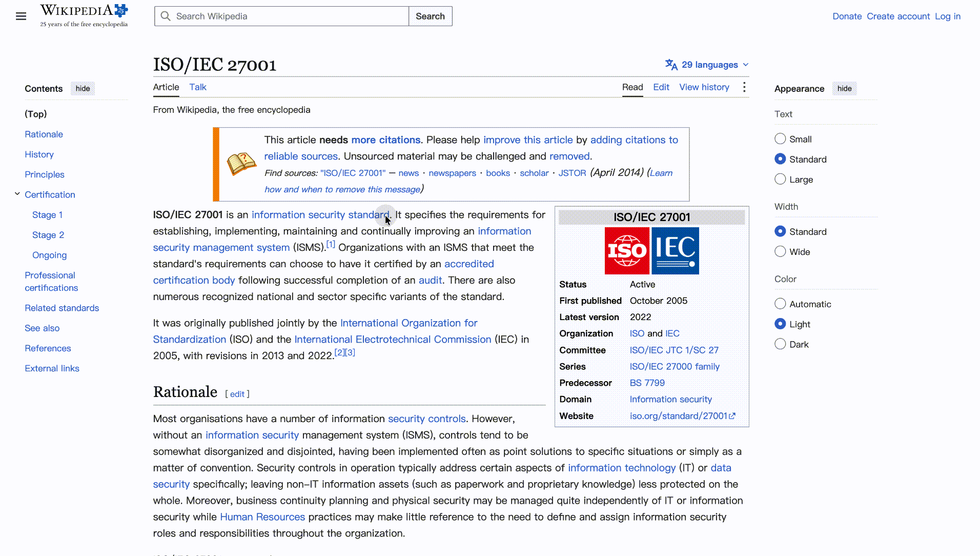
Task: Click the scholar find sources link
Action: pyautogui.click(x=534, y=173)
